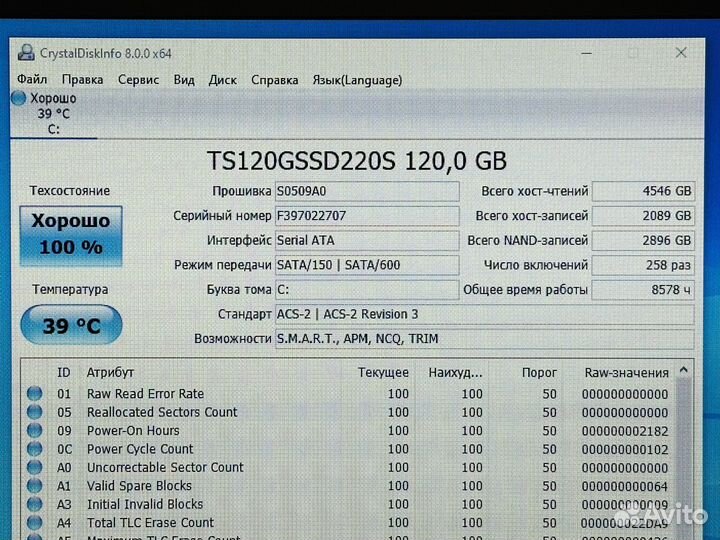Screen dimensions: 720x540
Task: Open the Язык(Language) menu
Action: (x=357, y=80)
